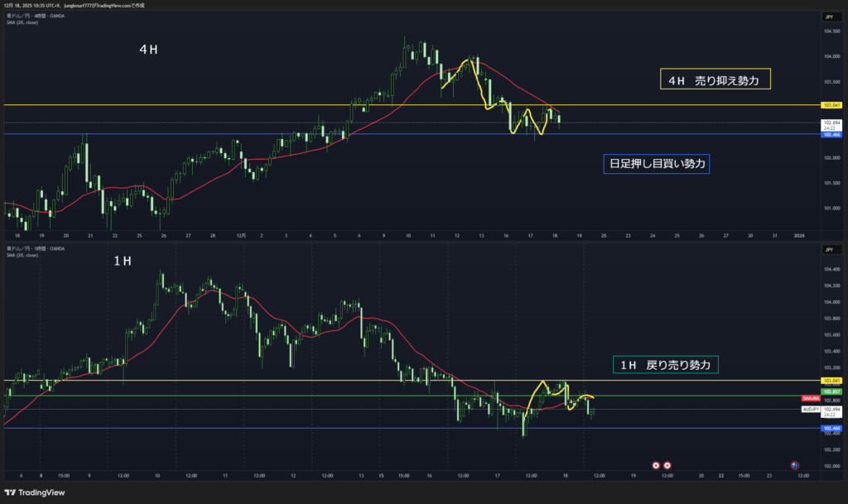Open the leftmost red economic event marker

click(x=656, y=465)
